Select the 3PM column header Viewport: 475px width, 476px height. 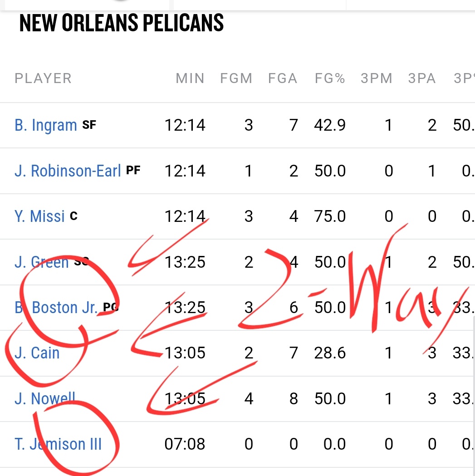tap(377, 79)
